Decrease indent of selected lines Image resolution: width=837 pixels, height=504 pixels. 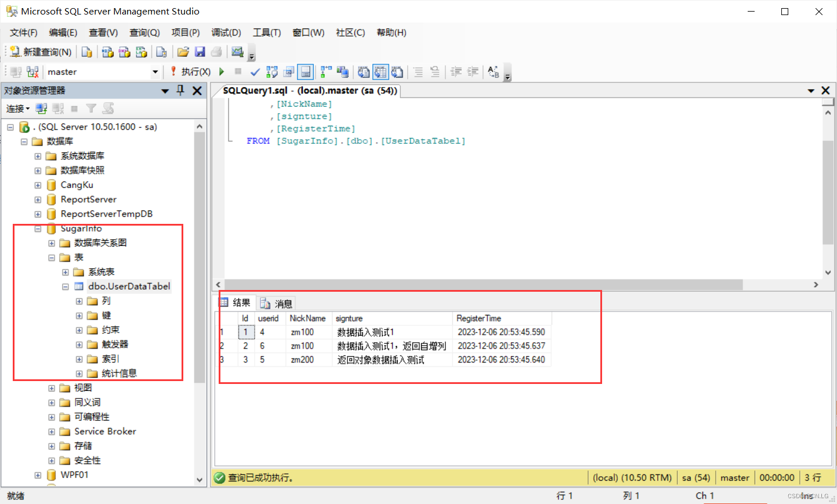coord(456,72)
